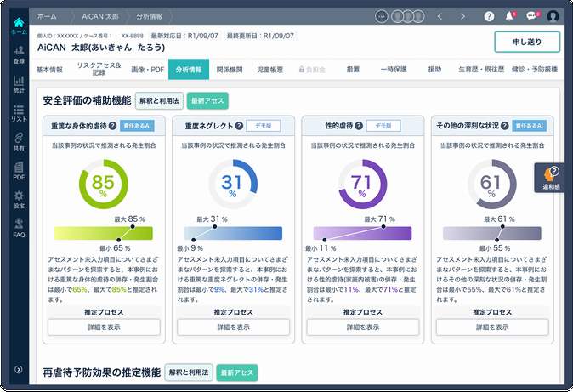Screen dimensions: 573x392
Task: Click the 最新対応日:R1/09/07 text
Action: point(184,36)
